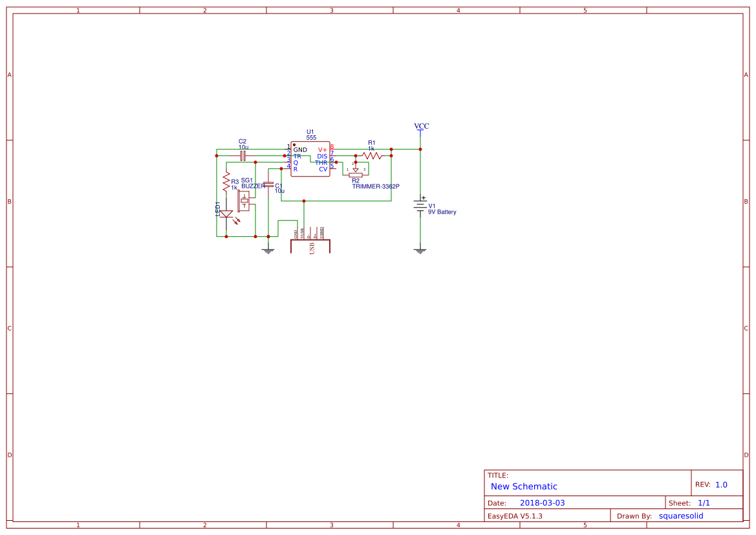The image size is (756, 535).
Task: Click the D+ pin of USB connector
Action: pos(317,233)
